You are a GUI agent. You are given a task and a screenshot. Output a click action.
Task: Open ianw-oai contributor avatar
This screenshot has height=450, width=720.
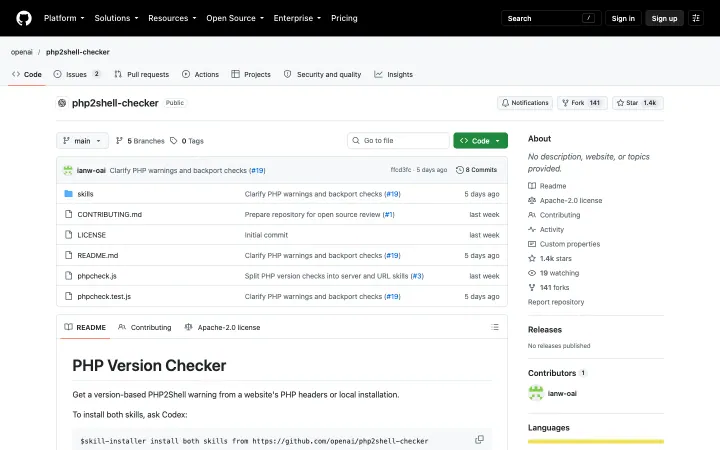point(536,393)
